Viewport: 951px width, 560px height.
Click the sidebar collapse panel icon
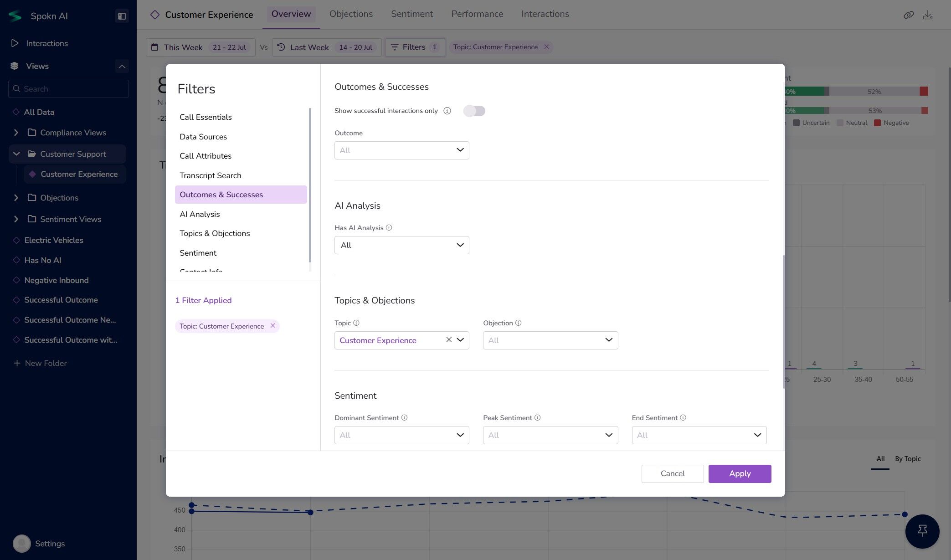point(122,16)
